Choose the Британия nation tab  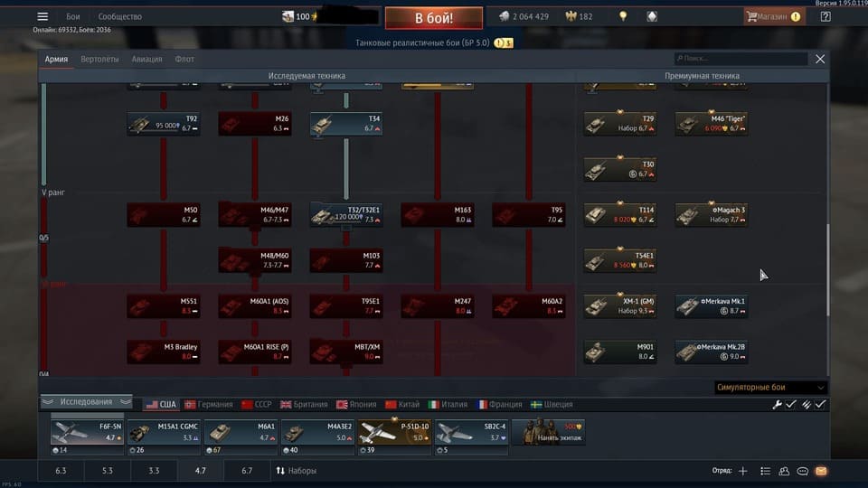pos(304,405)
